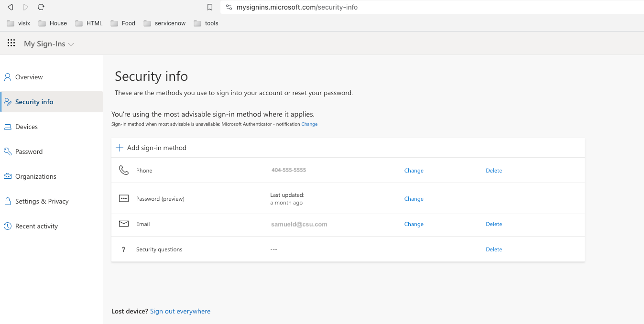This screenshot has width=644, height=324.
Task: Open the Organizations sidebar item
Action: [35, 176]
